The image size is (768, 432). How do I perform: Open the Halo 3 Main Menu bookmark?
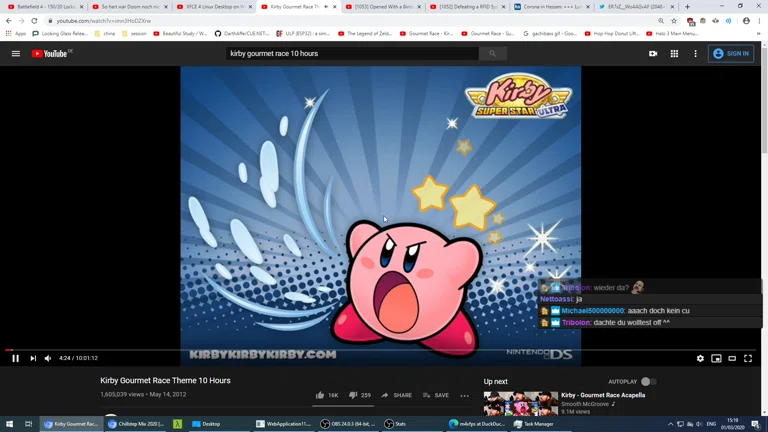[x=672, y=34]
